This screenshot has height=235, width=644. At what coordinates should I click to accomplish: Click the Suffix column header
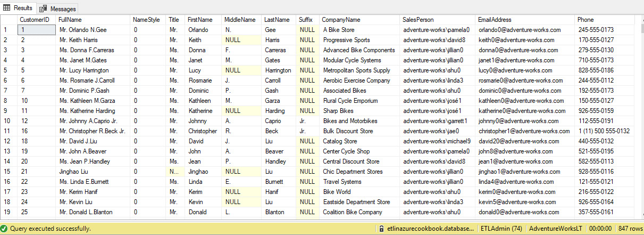pos(307,20)
